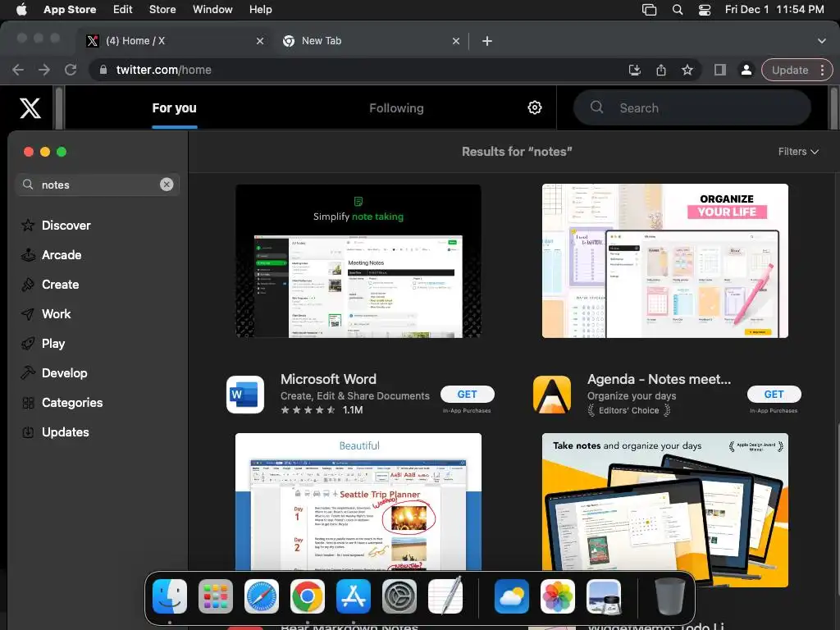Image resolution: width=840 pixels, height=630 pixels.
Task: Open TextEdit from the Dock
Action: (445, 596)
